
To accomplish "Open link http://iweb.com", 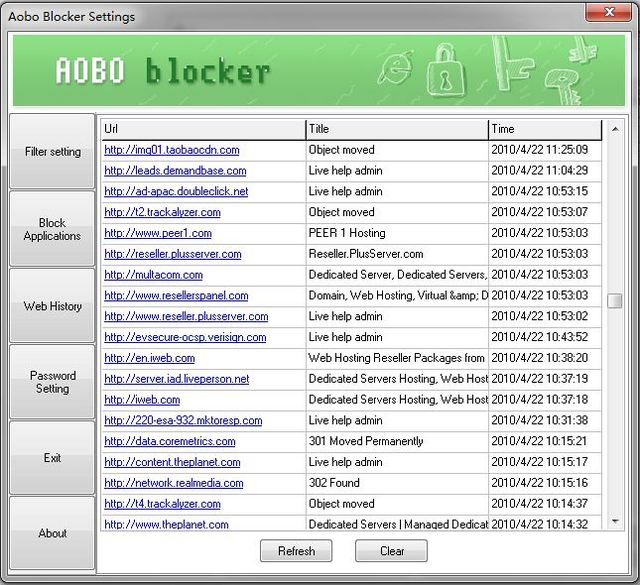I will (142, 400).
